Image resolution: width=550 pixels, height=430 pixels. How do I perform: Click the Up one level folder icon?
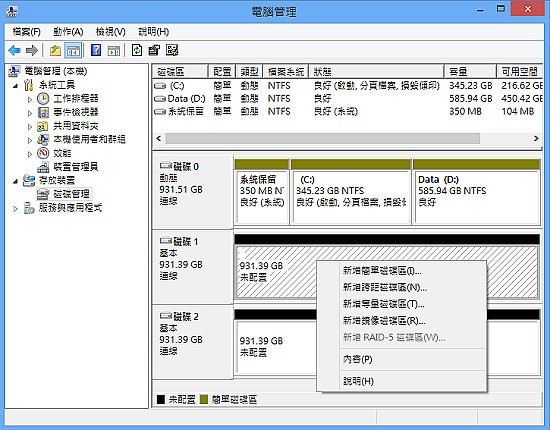coord(55,51)
